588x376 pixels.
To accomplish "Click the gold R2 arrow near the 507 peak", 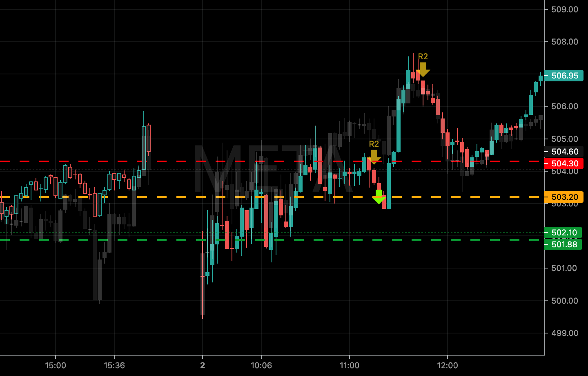I will coord(423,69).
